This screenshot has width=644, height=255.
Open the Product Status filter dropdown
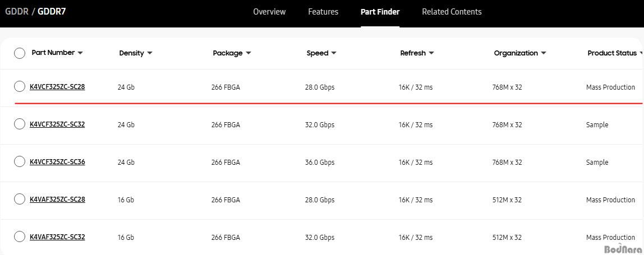pos(641,53)
